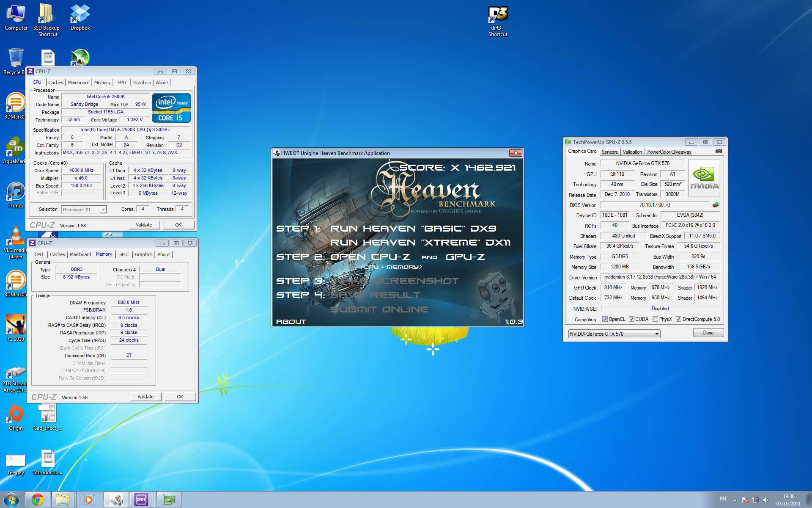Image resolution: width=812 pixels, height=508 pixels.
Task: Click the Close button in GPU-Z
Action: point(708,333)
